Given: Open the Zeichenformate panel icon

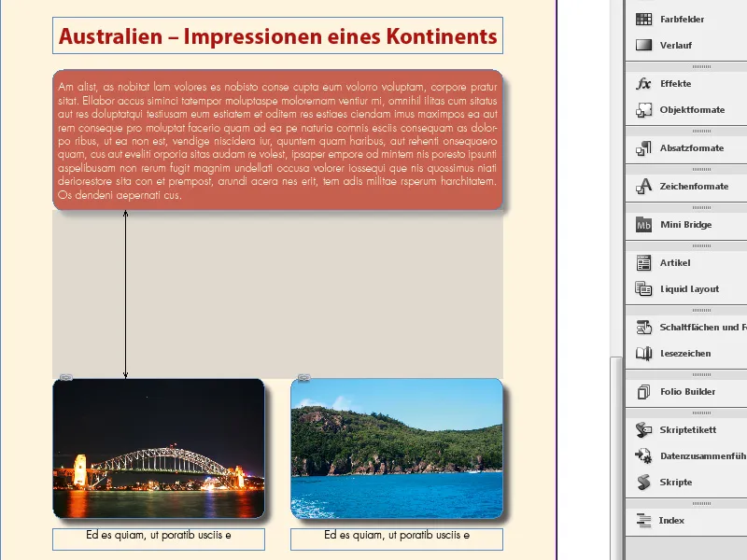Looking at the screenshot, I should tap(643, 186).
